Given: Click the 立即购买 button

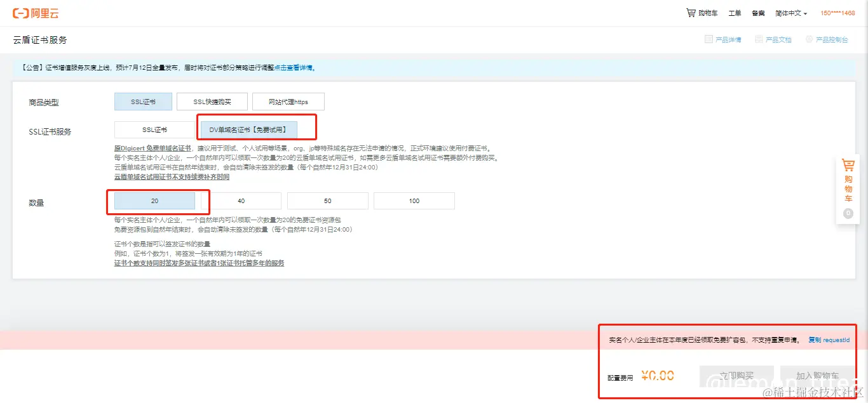Looking at the screenshot, I should pyautogui.click(x=736, y=376).
